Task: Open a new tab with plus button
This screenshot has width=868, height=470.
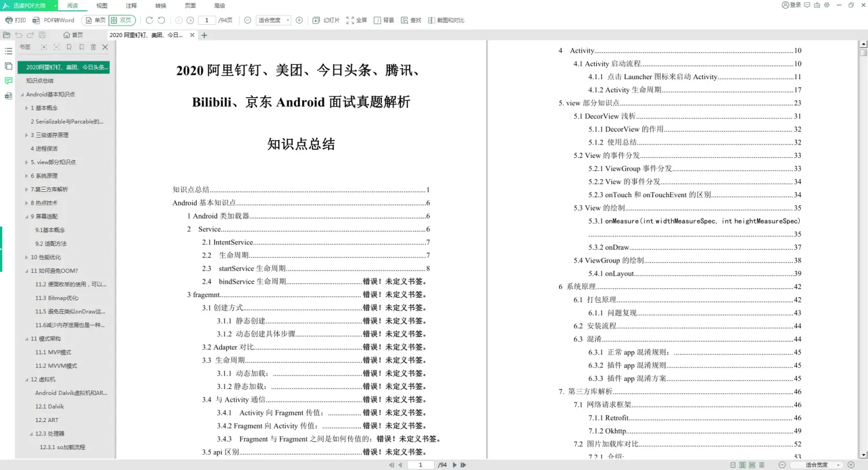Action: coord(204,35)
